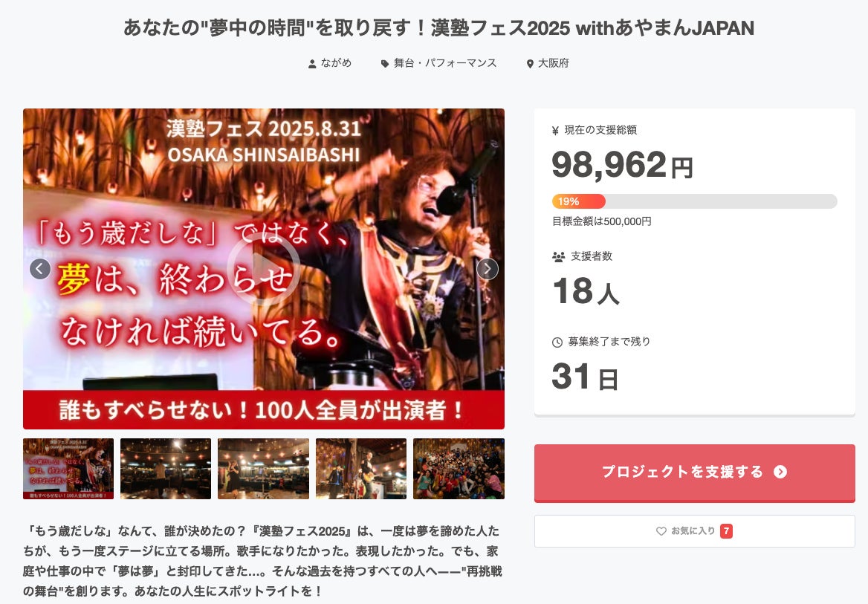The image size is (868, 604).
Task: Toggle the お気に入り favorite button
Action: click(x=695, y=531)
